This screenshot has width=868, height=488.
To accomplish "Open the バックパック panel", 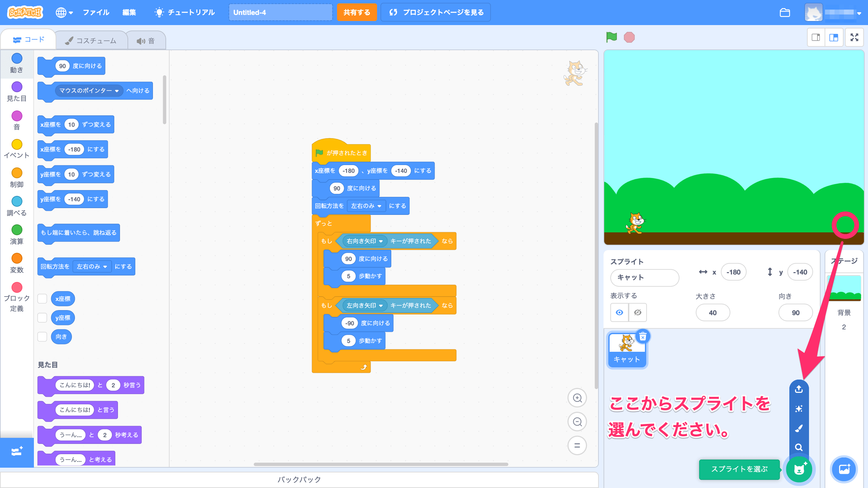I will tap(299, 480).
